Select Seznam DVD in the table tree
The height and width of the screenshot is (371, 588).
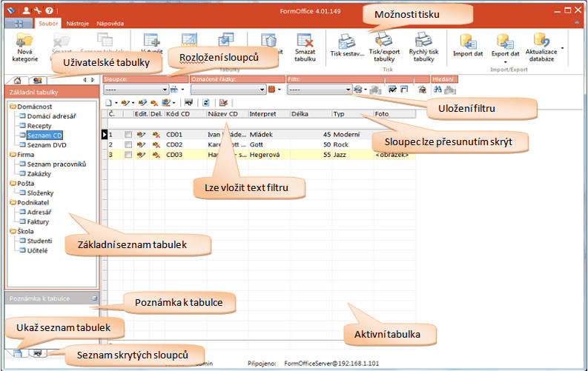(x=47, y=145)
